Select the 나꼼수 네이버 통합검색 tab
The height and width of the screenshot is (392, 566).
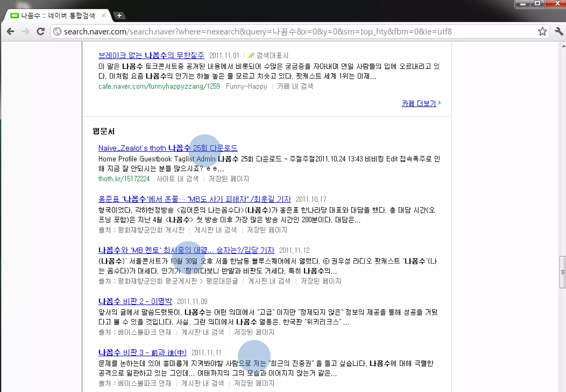click(58, 15)
